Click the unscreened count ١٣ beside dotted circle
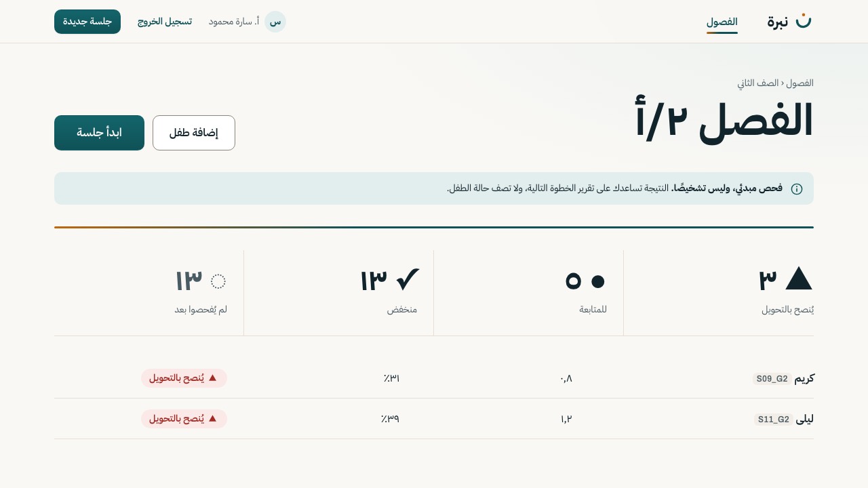The width and height of the screenshot is (868, 488). (189, 281)
